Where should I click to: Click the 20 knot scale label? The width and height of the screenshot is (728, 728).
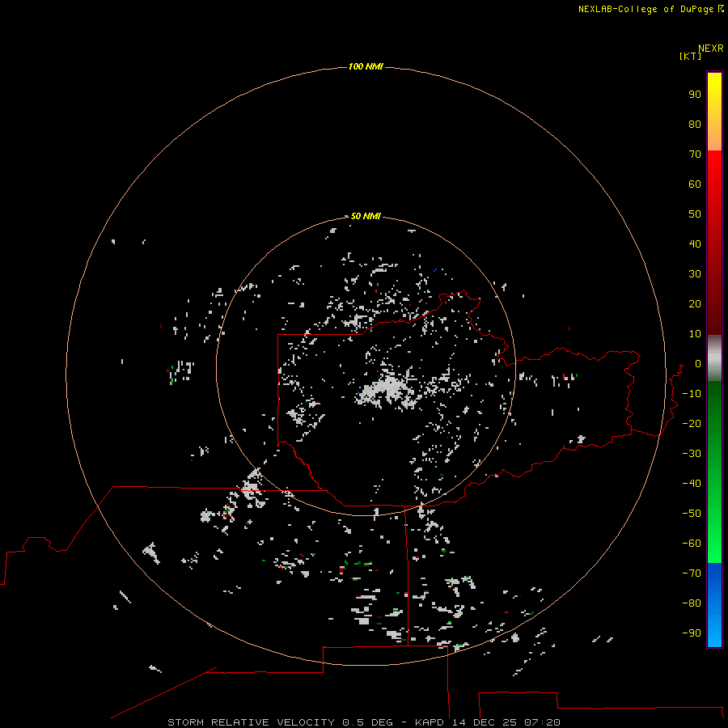point(695,303)
